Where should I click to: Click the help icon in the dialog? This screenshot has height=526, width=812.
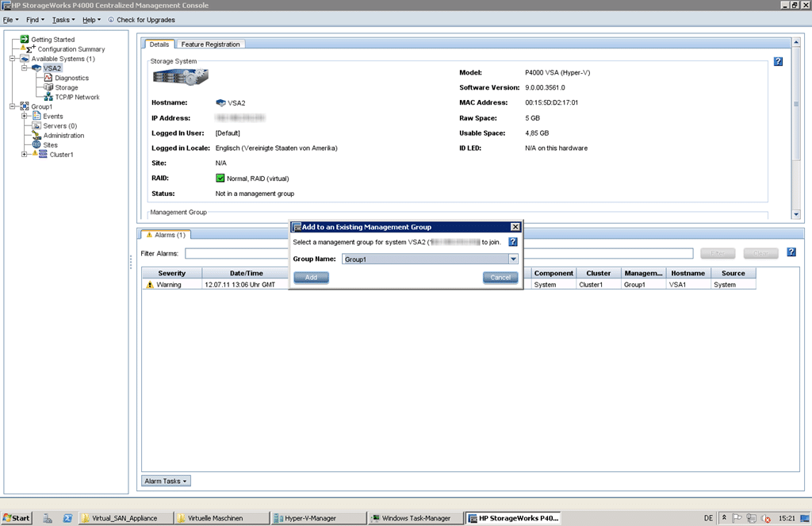click(513, 242)
